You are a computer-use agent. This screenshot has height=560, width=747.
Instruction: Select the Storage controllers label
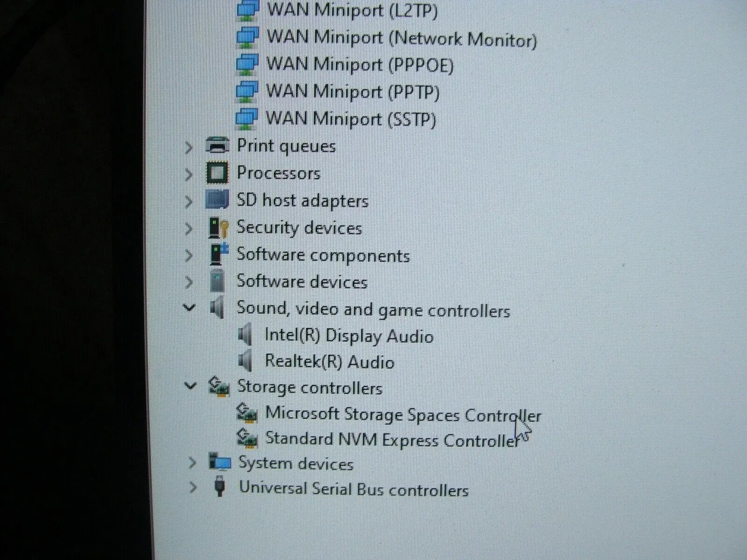pos(310,387)
